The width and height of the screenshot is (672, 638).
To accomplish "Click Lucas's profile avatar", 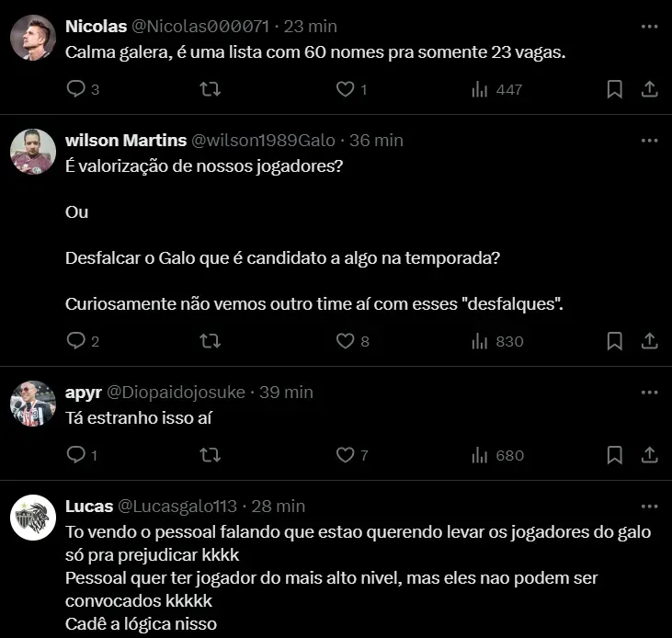I will point(33,519).
